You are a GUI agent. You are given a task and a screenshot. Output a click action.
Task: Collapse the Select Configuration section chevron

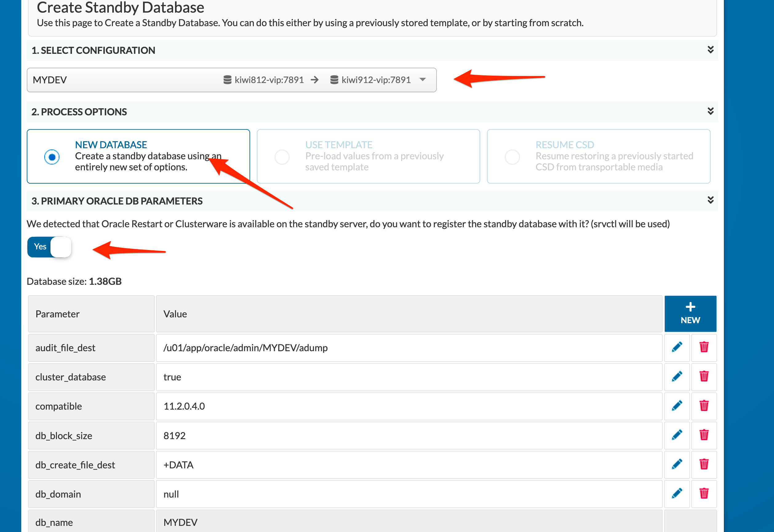point(710,50)
